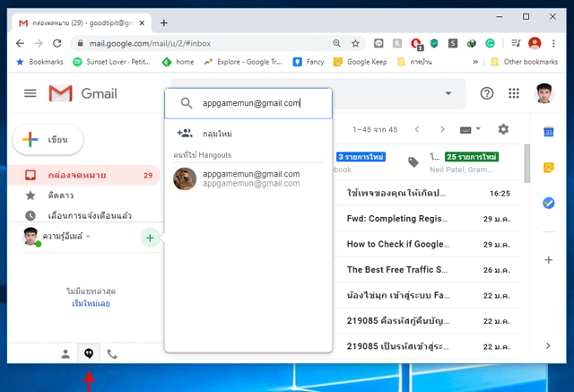574x392 pixels.
Task: Open the Google Tasks side panel icon
Action: [548, 203]
